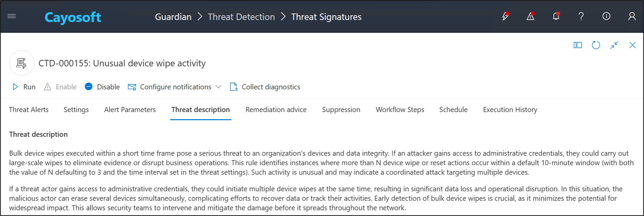Open the bell notifications icon
The image size is (644, 216).
[x=556, y=16]
